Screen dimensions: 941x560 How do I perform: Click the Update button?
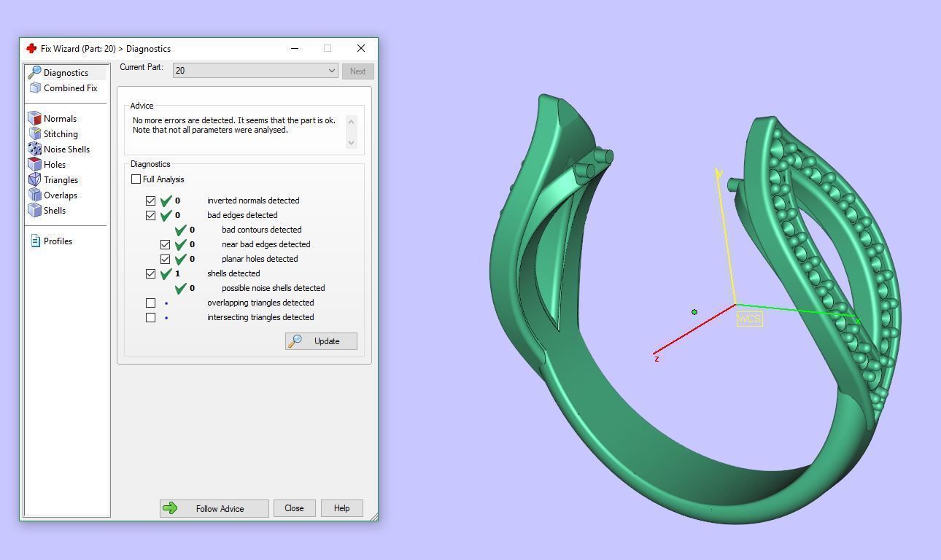pos(321,341)
